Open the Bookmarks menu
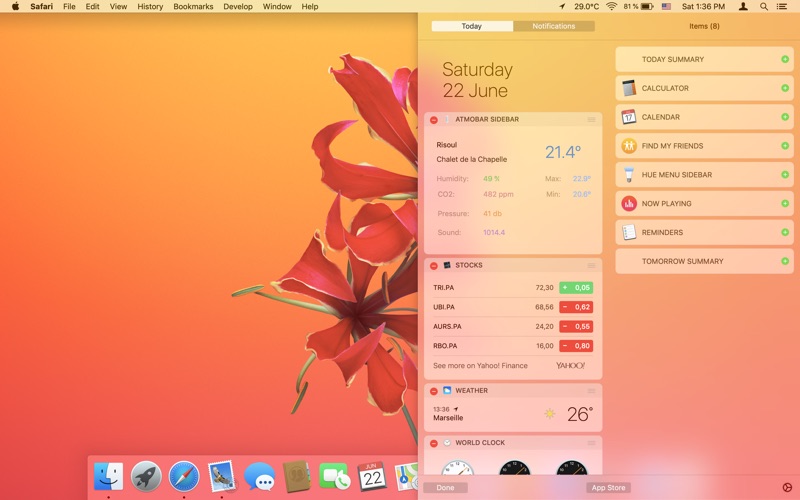 click(193, 7)
